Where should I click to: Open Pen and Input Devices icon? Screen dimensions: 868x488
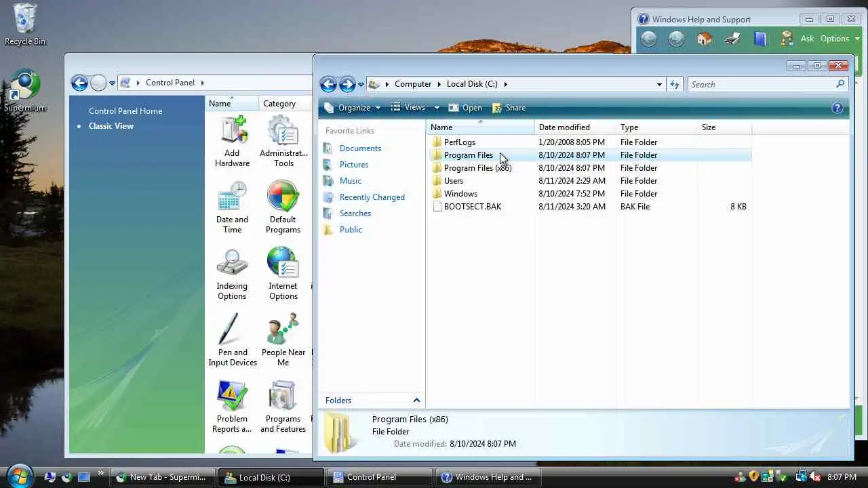pyautogui.click(x=232, y=340)
